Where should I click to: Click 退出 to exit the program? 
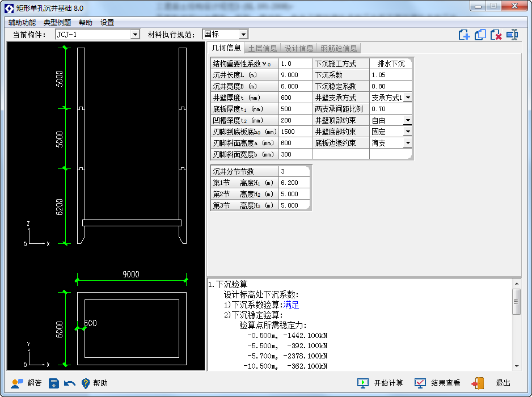pyautogui.click(x=491, y=383)
